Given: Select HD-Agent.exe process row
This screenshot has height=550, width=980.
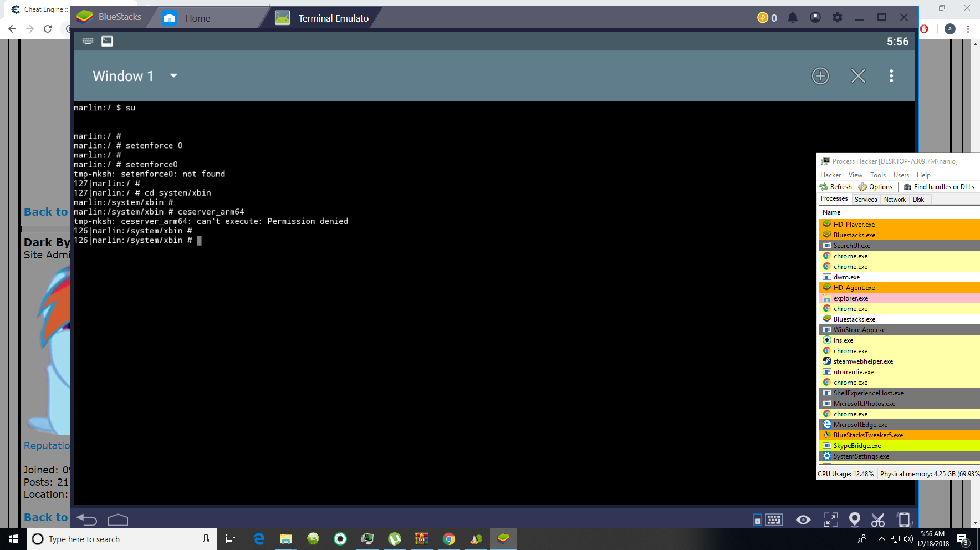Looking at the screenshot, I should (900, 288).
